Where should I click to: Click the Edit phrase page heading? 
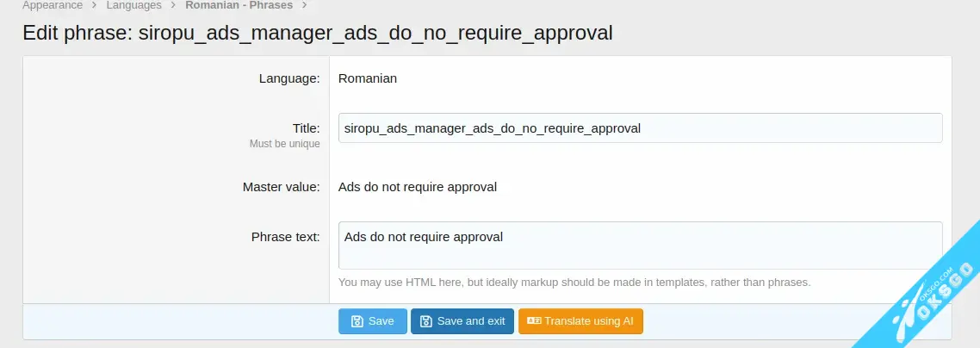(317, 33)
